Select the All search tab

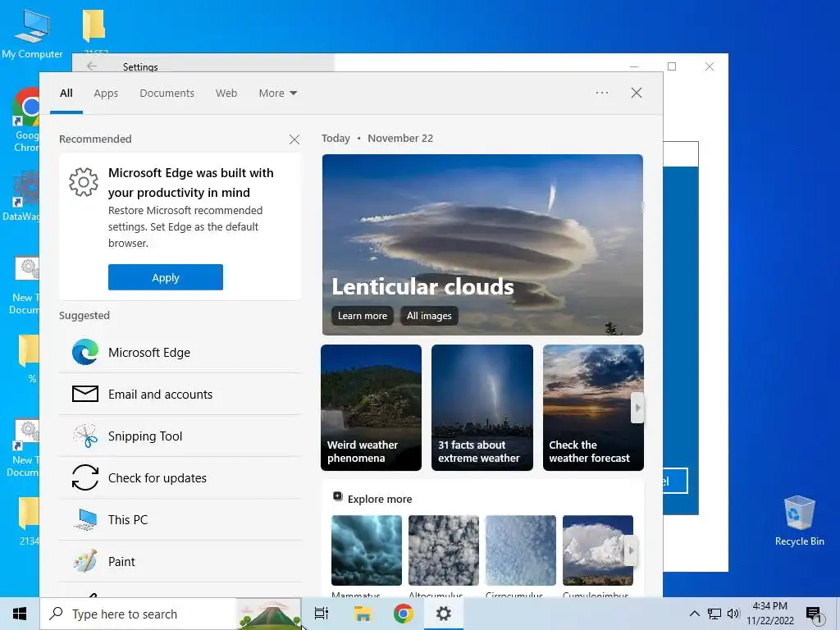pos(66,94)
